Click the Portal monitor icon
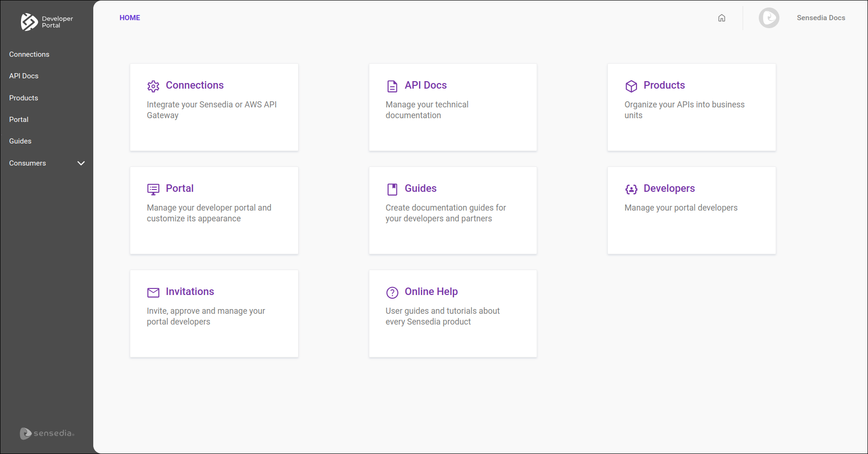 click(x=153, y=189)
